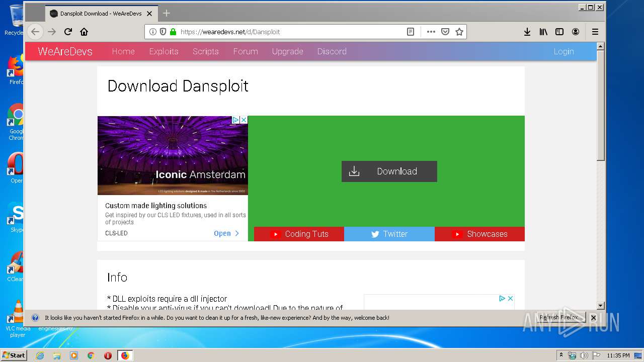Close the Amsterdam ad with X icon
Screen dimensions: 644x362
[x=244, y=120]
